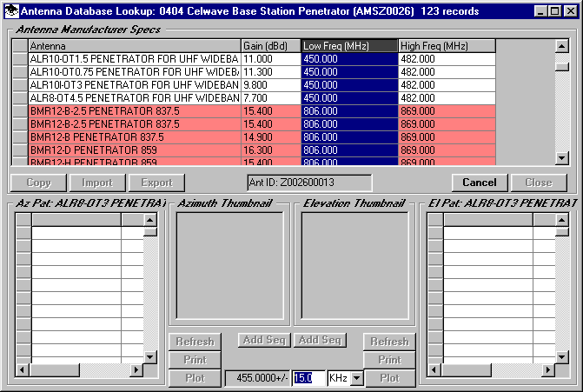Click the Low Freq (MHz) column header
Viewport: 583px width, 392px height.
(x=349, y=46)
